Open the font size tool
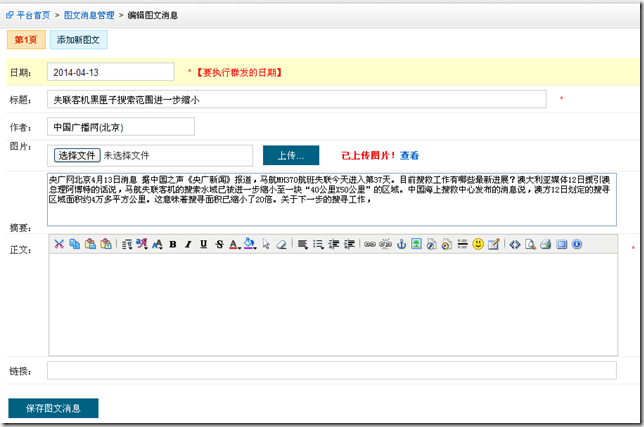644x427 pixels. click(157, 244)
